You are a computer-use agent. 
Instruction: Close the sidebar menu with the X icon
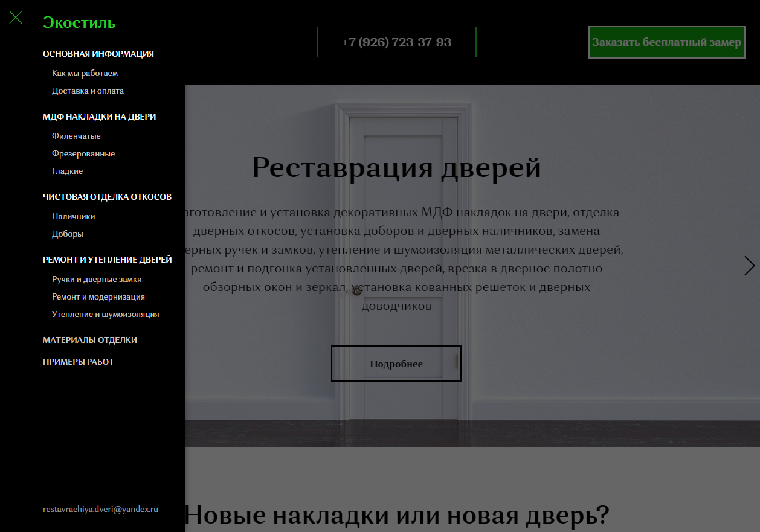[x=16, y=18]
